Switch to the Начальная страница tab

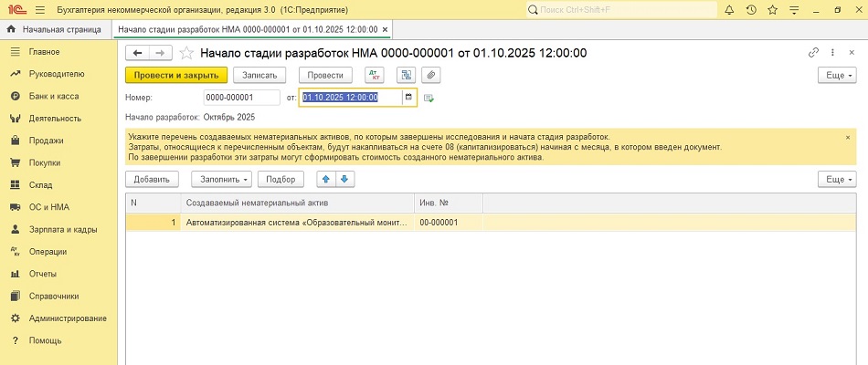(58, 29)
